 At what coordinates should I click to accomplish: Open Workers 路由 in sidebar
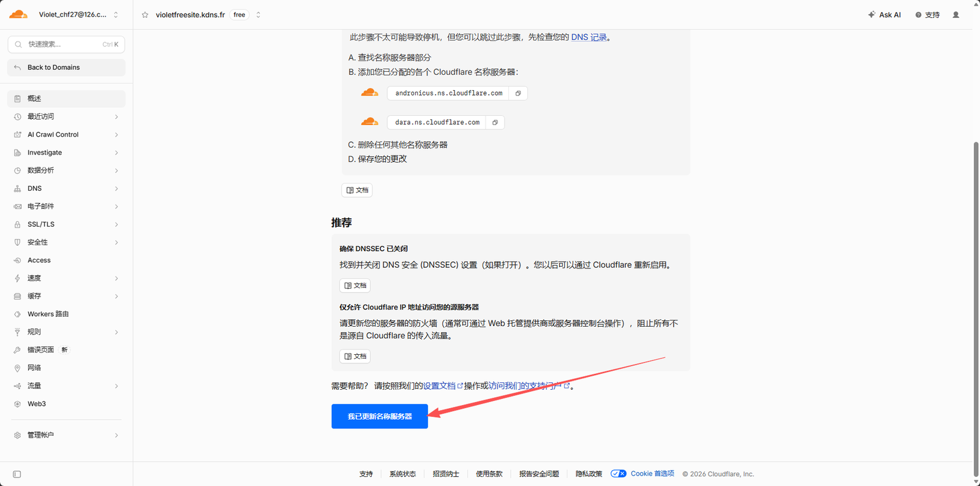[66, 314]
